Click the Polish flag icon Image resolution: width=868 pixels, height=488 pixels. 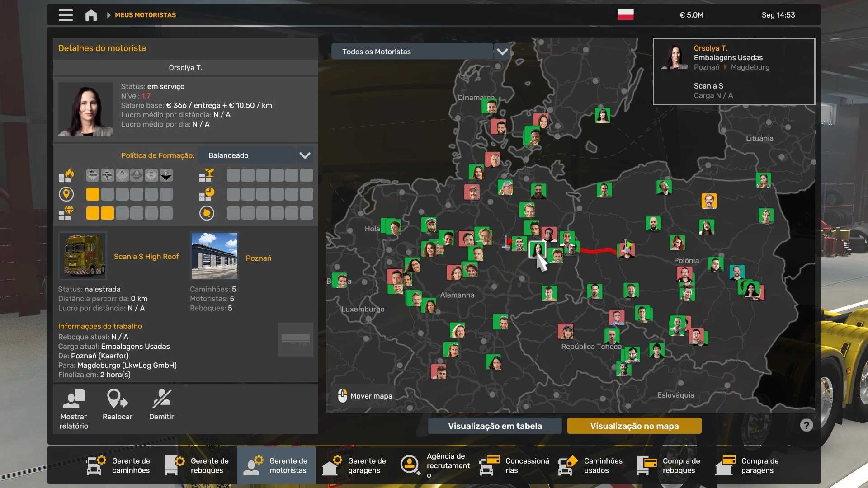point(625,15)
